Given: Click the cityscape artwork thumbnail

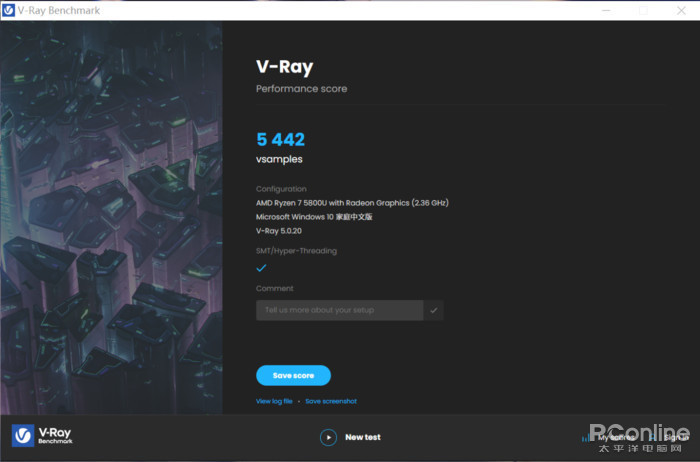Looking at the screenshot, I should coord(112,217).
